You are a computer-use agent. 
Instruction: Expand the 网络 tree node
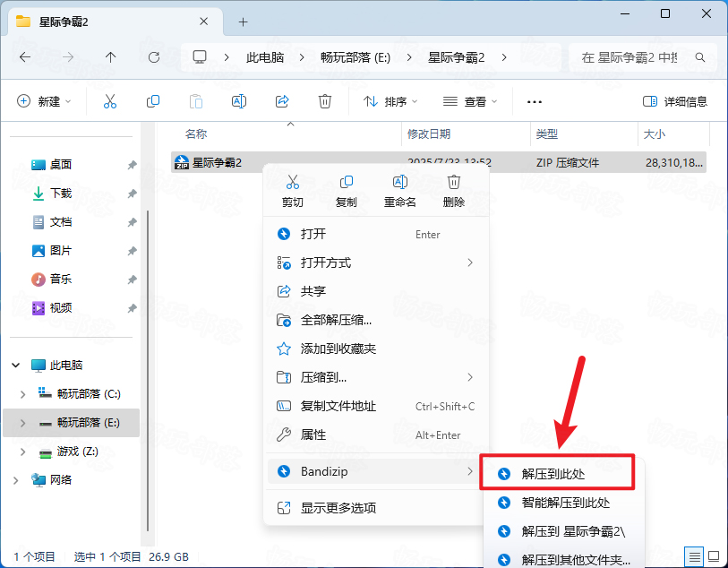pos(16,480)
